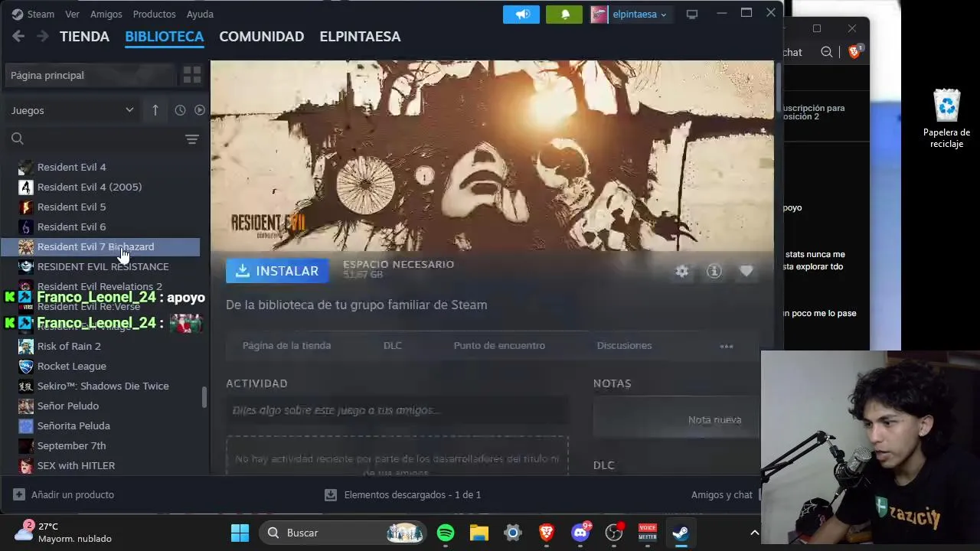Open the Productos menu
The width and height of the screenshot is (980, 551).
coord(154,14)
